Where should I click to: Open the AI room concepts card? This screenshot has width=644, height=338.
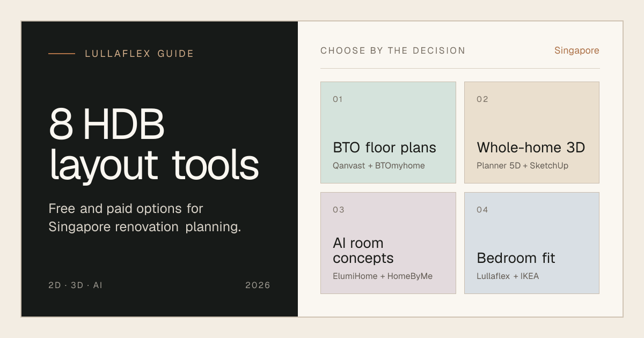click(388, 243)
